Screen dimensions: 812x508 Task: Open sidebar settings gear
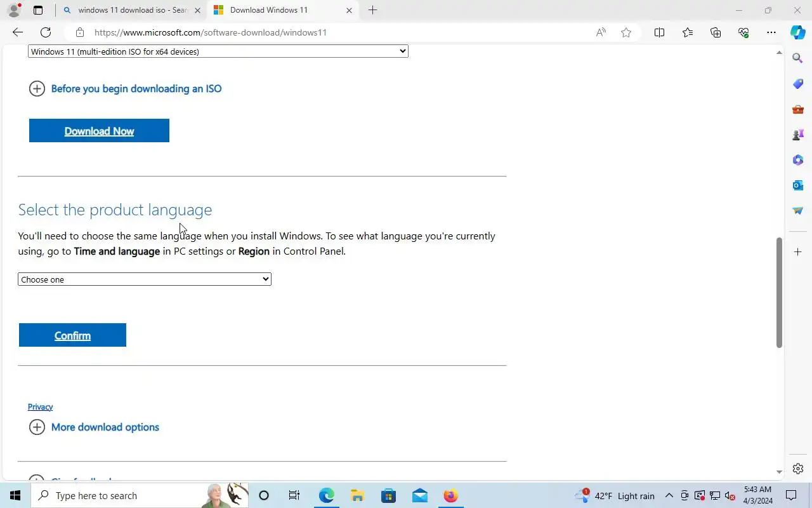798,469
